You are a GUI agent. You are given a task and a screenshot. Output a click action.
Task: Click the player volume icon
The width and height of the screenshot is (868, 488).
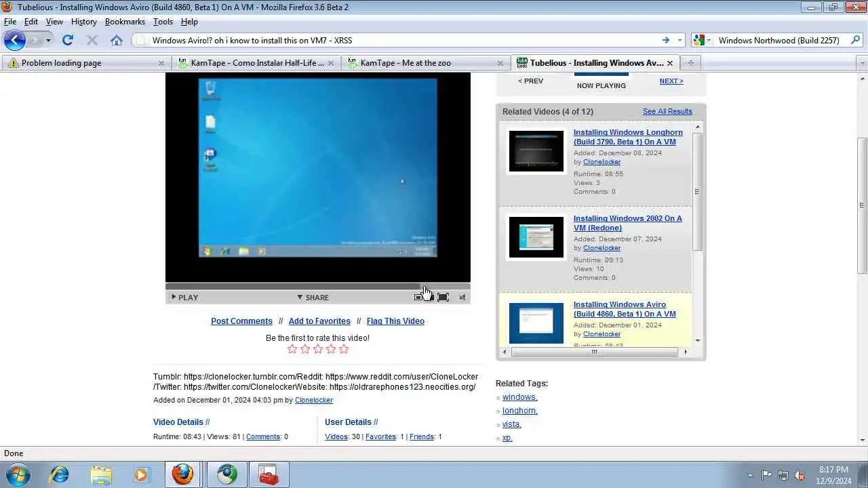click(462, 297)
